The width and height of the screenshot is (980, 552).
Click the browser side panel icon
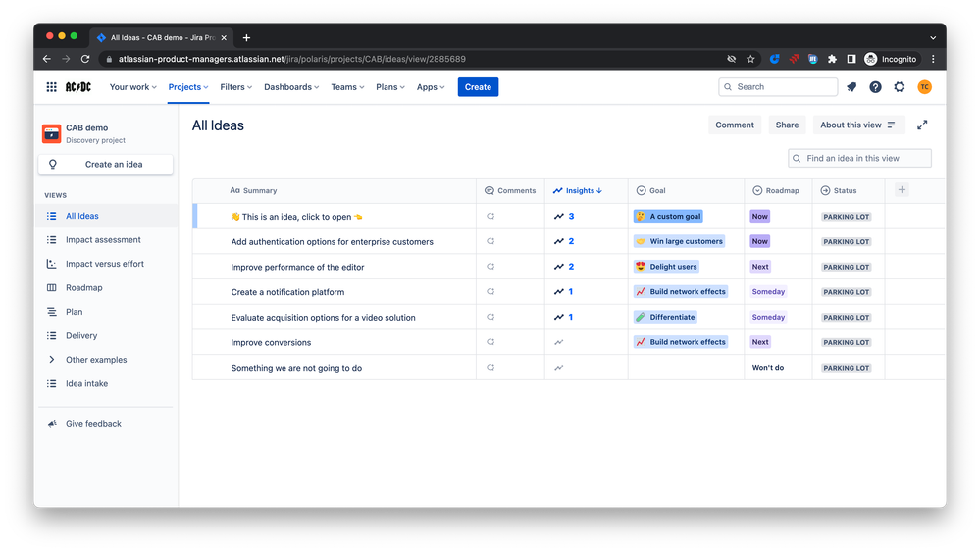click(x=851, y=59)
